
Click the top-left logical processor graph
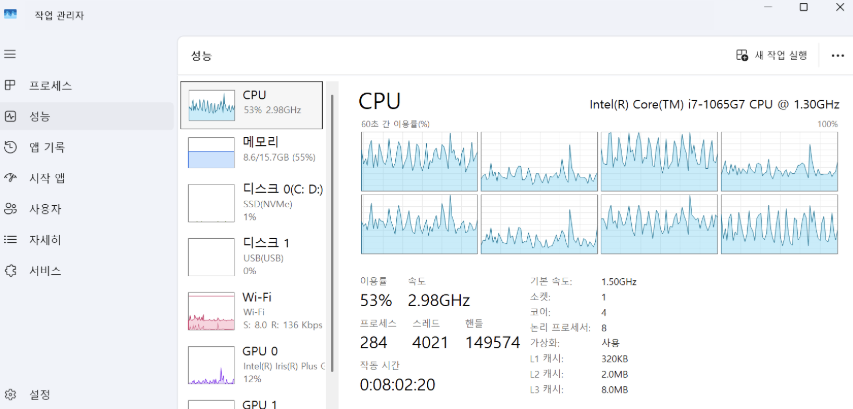[x=419, y=162]
